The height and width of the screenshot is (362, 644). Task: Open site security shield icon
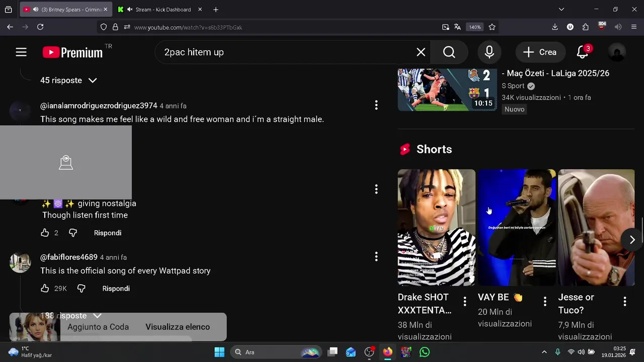(x=104, y=27)
